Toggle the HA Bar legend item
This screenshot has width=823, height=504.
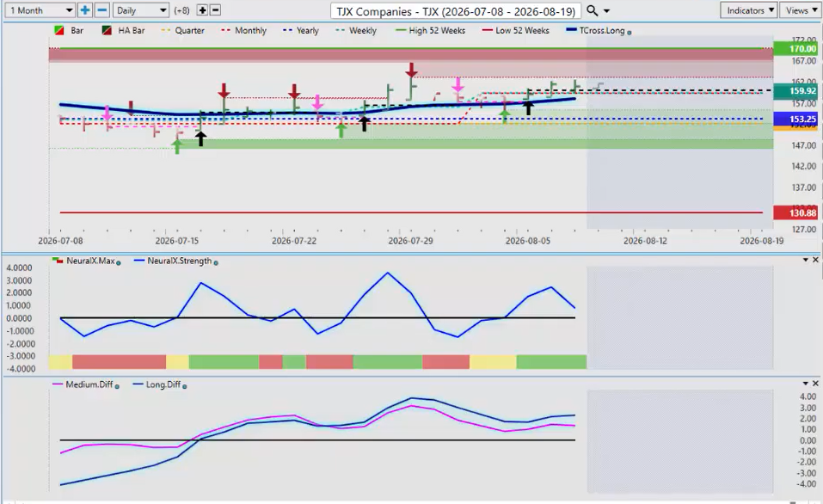(x=123, y=30)
